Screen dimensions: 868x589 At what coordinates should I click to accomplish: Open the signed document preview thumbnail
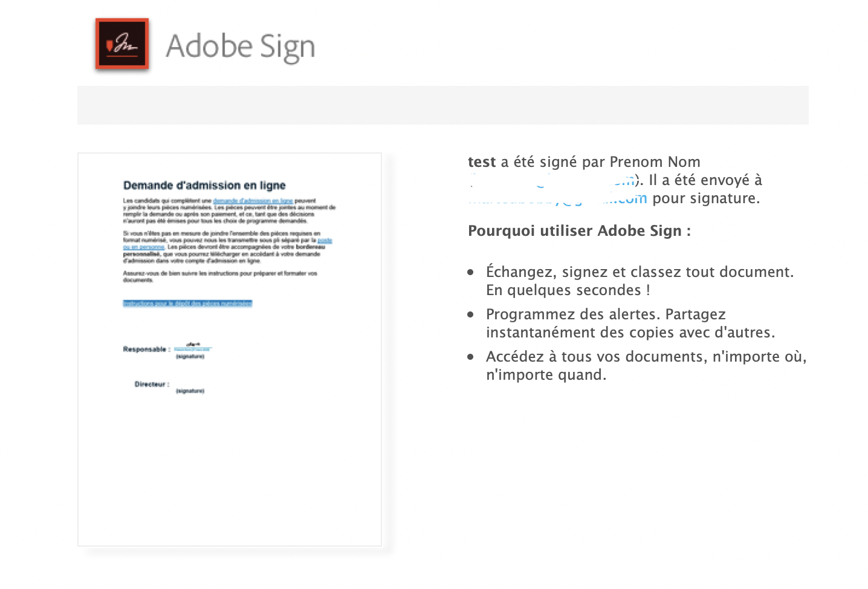(230, 350)
